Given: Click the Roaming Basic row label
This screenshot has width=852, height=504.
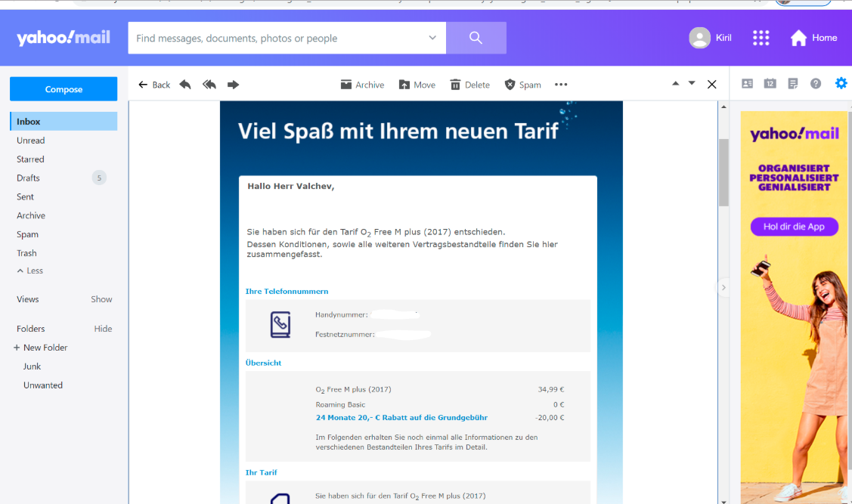Looking at the screenshot, I should (x=340, y=404).
